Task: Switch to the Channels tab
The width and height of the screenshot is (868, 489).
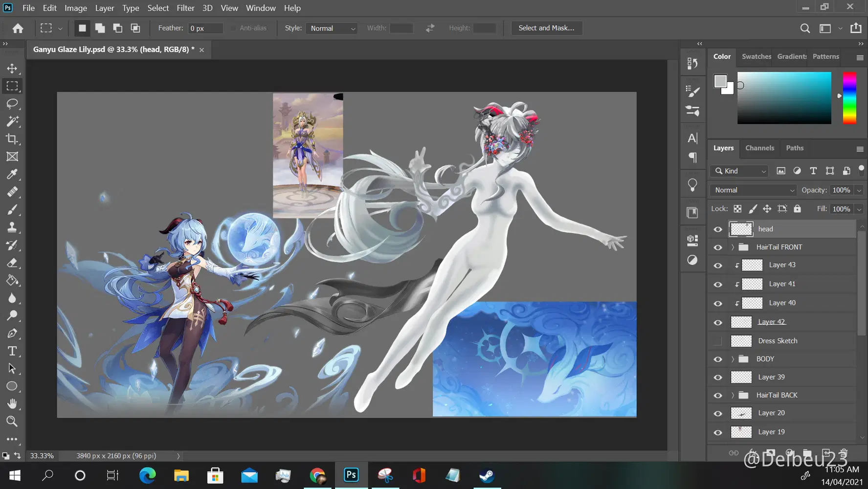Action: 759,148
